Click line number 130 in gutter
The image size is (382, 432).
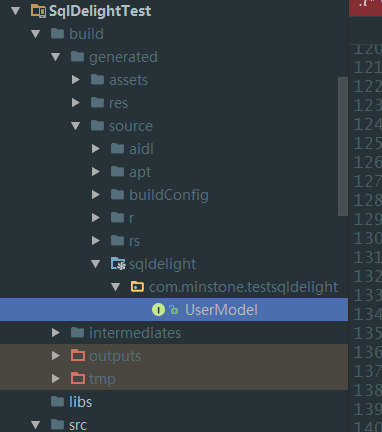pyautogui.click(x=367, y=238)
